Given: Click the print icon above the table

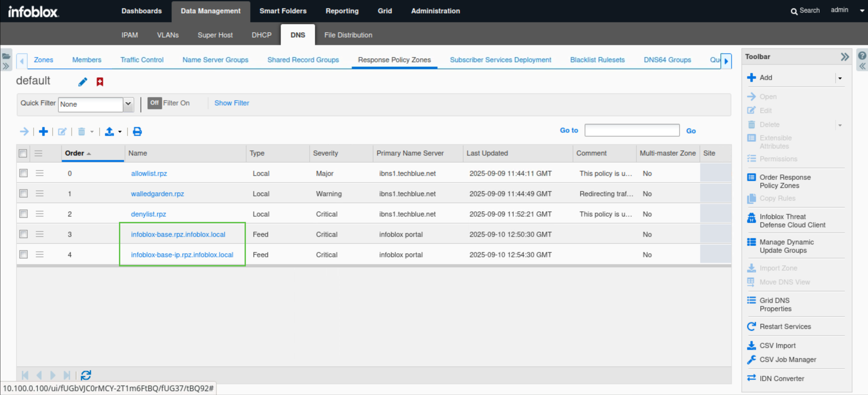Looking at the screenshot, I should pos(137,131).
